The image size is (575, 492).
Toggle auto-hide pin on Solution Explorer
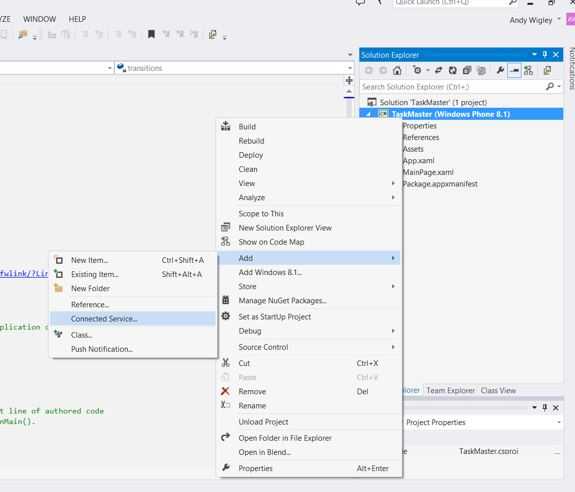tap(545, 54)
